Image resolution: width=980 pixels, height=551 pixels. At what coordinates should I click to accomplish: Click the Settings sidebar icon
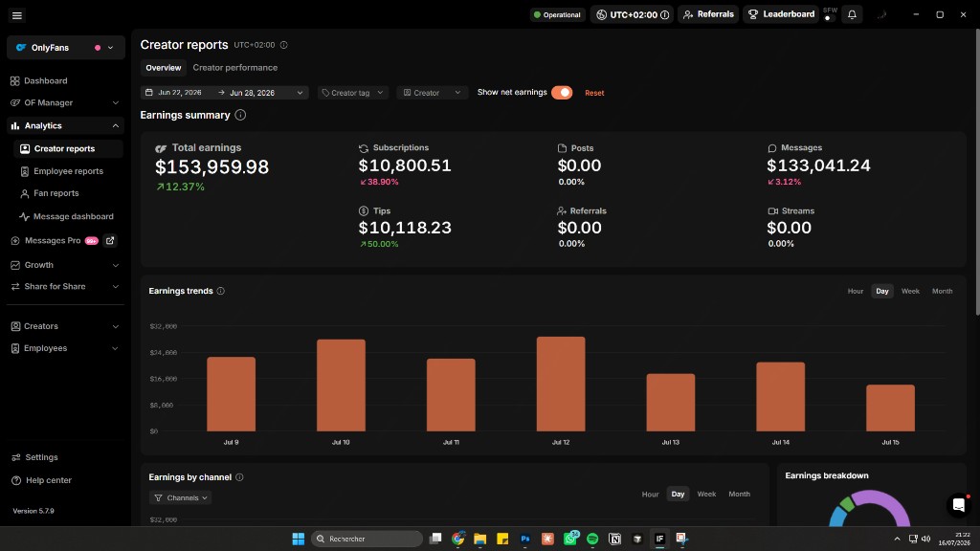[x=15, y=457]
